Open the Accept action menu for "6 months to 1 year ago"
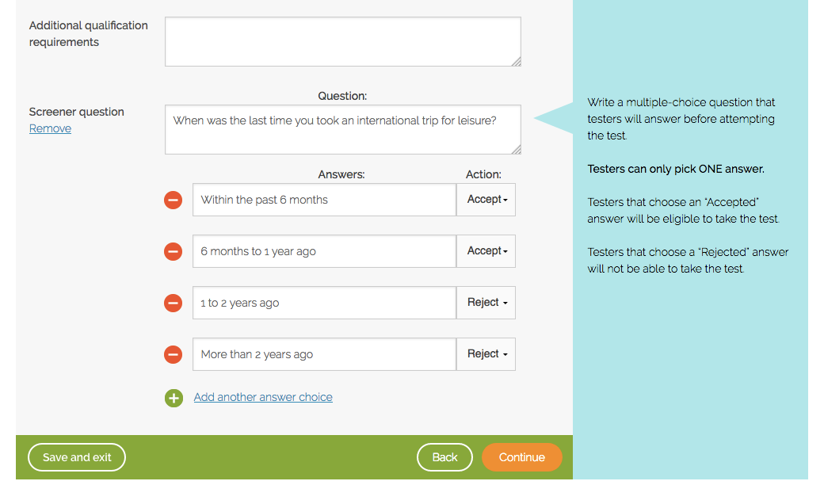This screenshot has height=504, width=824. coord(486,250)
